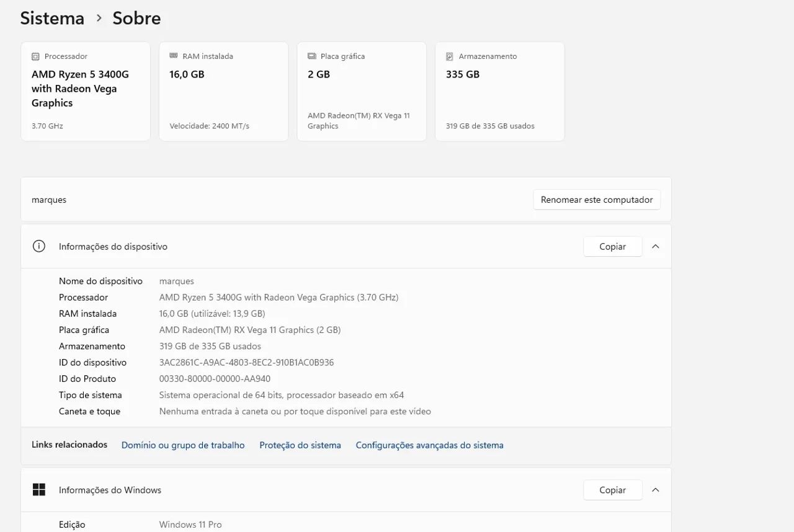
Task: Click the Caneta e toque value text
Action: pyautogui.click(x=295, y=411)
